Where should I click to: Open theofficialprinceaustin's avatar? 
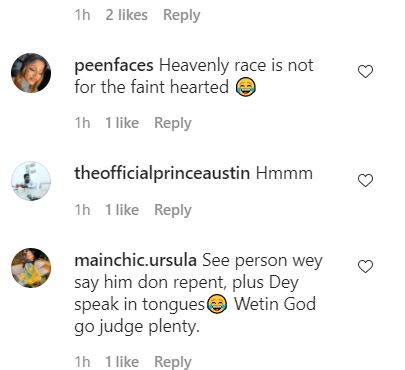[31, 181]
